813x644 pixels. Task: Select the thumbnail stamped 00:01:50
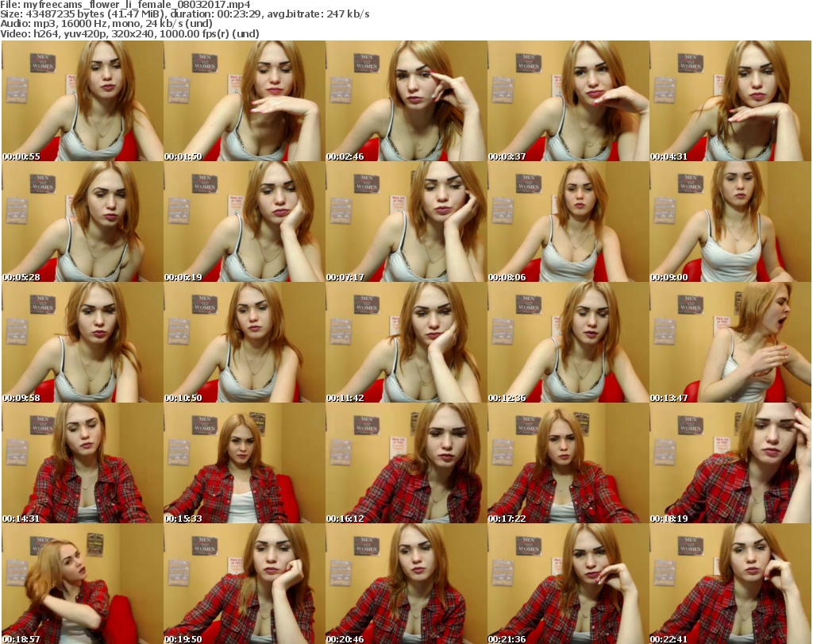(245, 101)
